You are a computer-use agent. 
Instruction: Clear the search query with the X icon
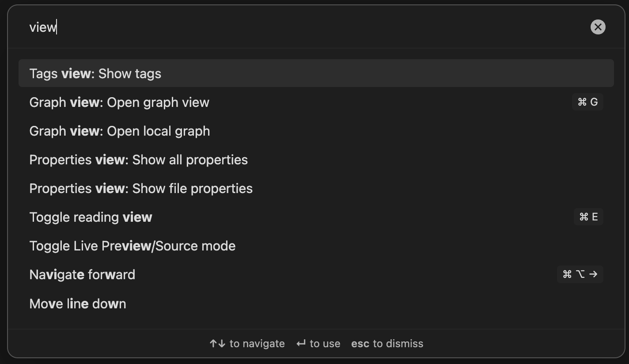[598, 27]
